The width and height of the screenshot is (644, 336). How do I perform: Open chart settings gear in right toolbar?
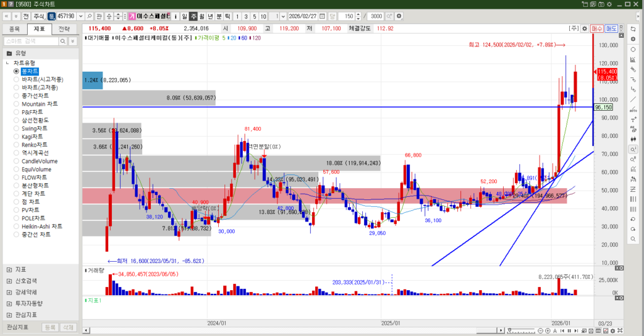(x=633, y=39)
